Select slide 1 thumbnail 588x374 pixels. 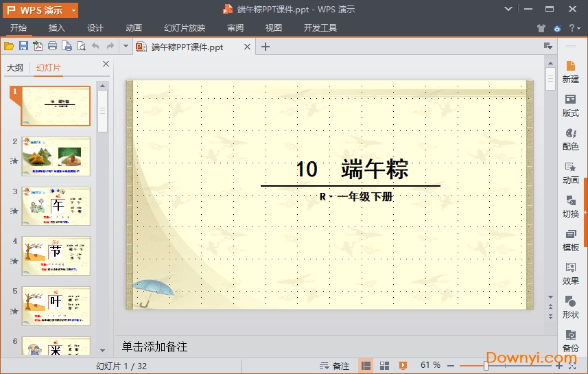(x=56, y=106)
